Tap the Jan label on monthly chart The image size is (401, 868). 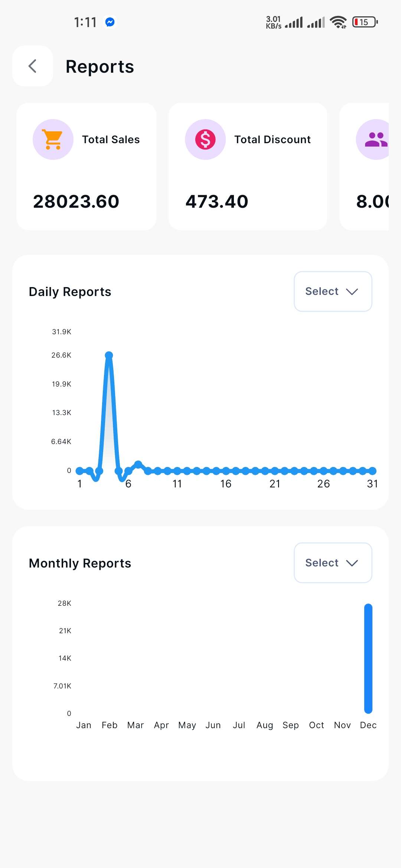pos(84,725)
